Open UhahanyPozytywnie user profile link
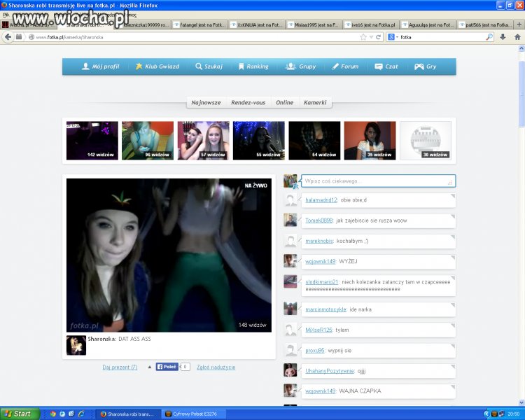Screen dimensions: 525x420 [330, 371]
